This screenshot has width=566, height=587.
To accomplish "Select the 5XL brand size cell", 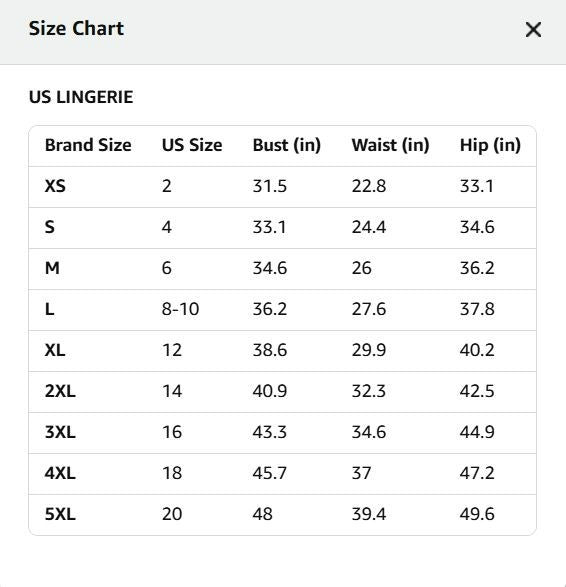I will coord(60,514).
